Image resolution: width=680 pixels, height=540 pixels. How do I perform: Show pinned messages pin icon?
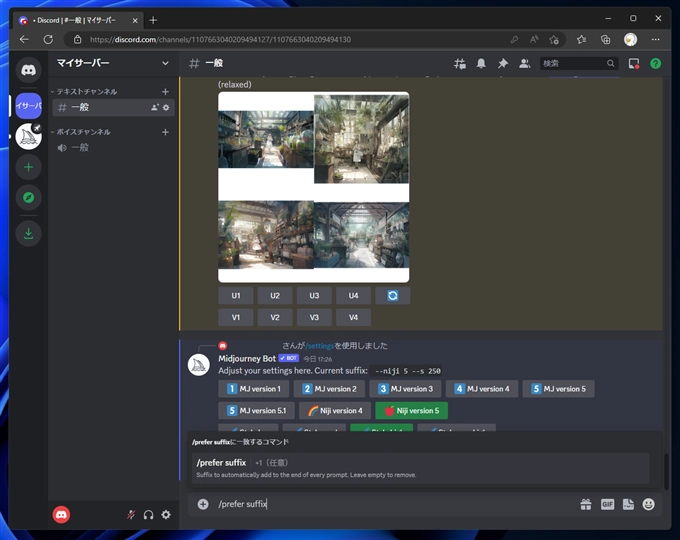tap(503, 64)
